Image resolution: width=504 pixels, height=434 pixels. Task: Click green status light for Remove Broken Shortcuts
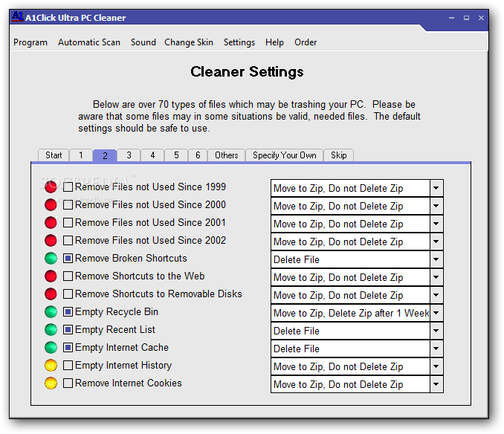click(51, 259)
